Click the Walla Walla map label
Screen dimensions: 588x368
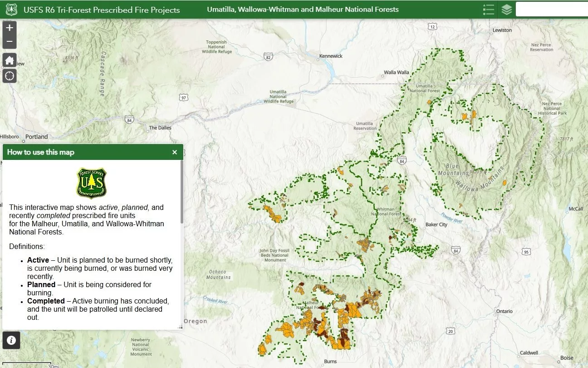[x=396, y=72]
